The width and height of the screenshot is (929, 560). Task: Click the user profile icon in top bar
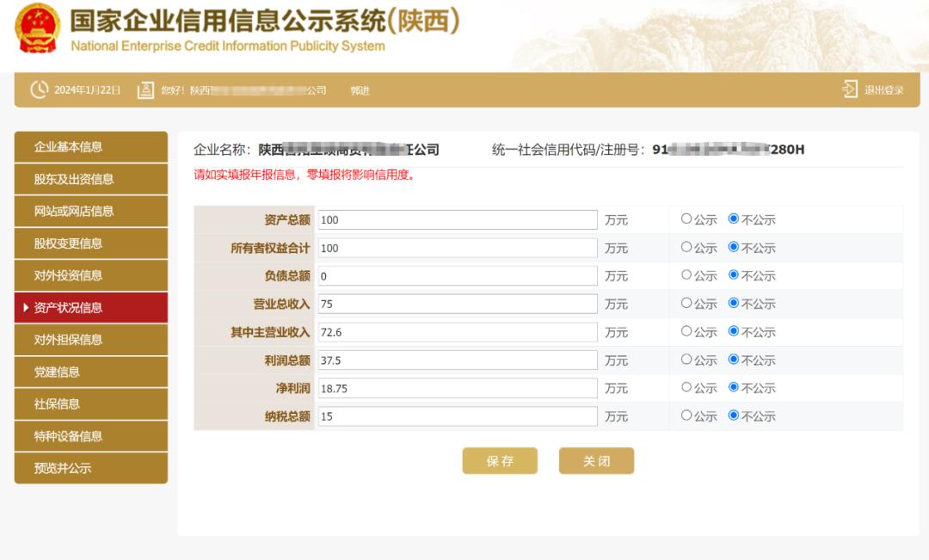(145, 89)
